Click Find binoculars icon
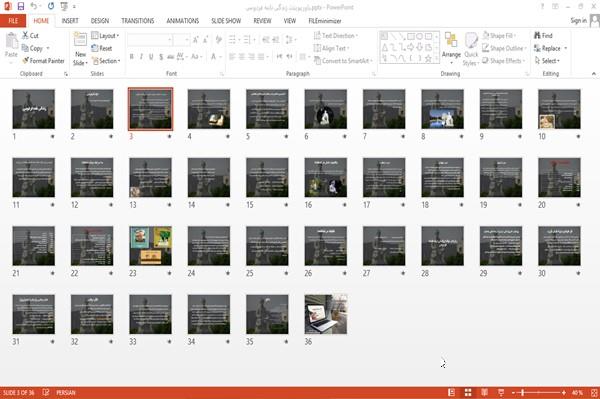Viewport: 600px width, 399px height. click(x=538, y=36)
